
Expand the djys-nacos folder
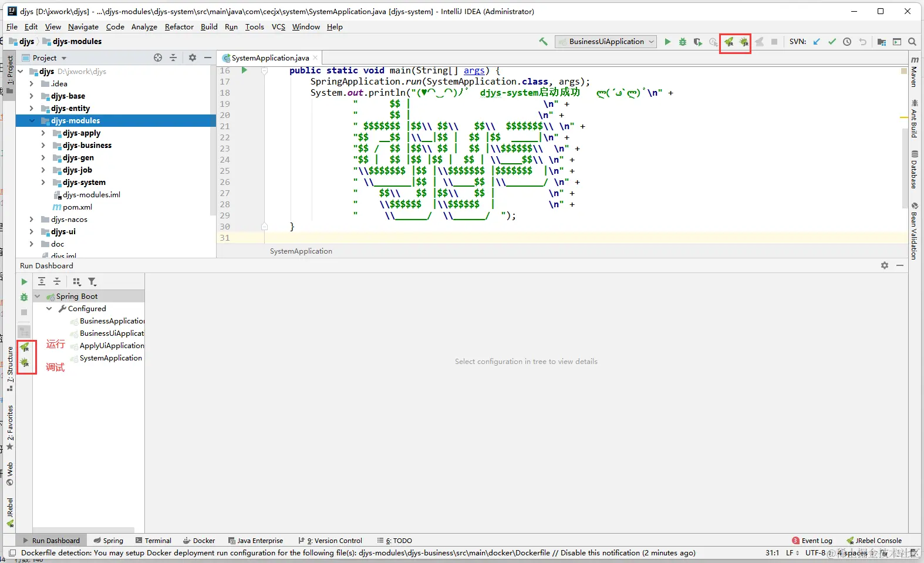pyautogui.click(x=32, y=220)
